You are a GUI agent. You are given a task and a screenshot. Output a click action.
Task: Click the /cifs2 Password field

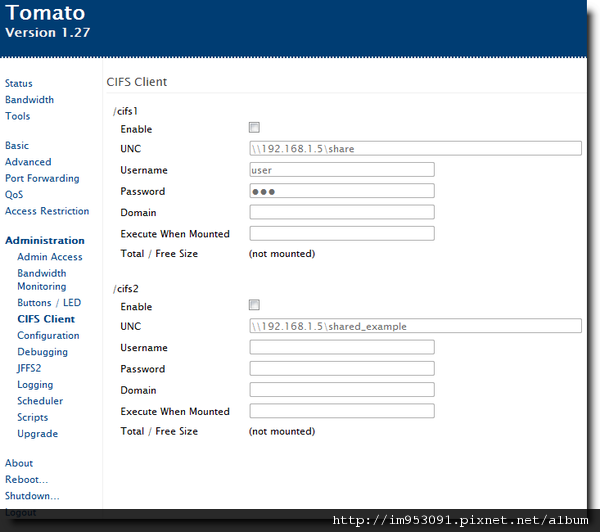click(342, 369)
